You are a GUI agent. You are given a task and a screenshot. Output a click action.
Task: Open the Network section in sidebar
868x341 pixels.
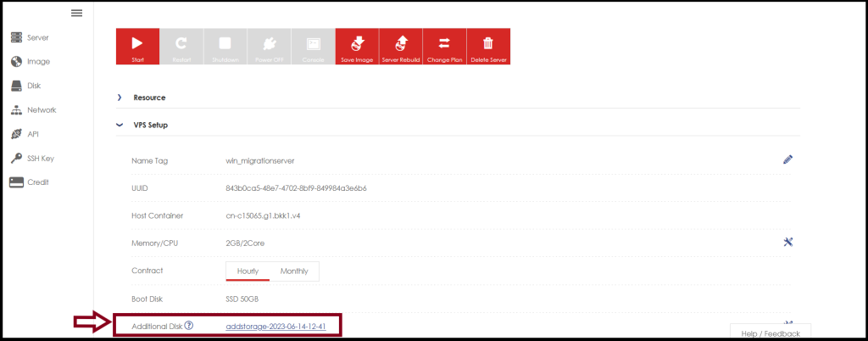[34, 110]
